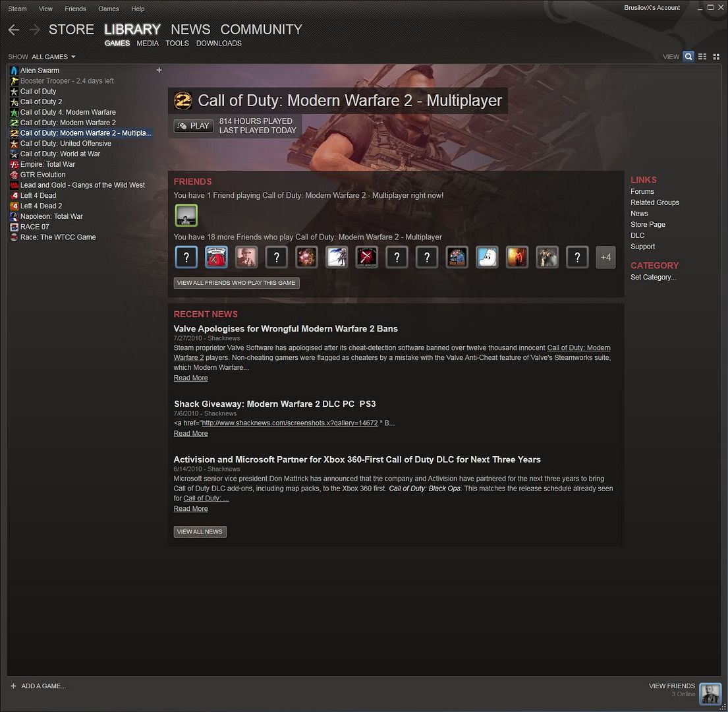
Task: Expand the All Games filter dropdown
Action: (53, 57)
